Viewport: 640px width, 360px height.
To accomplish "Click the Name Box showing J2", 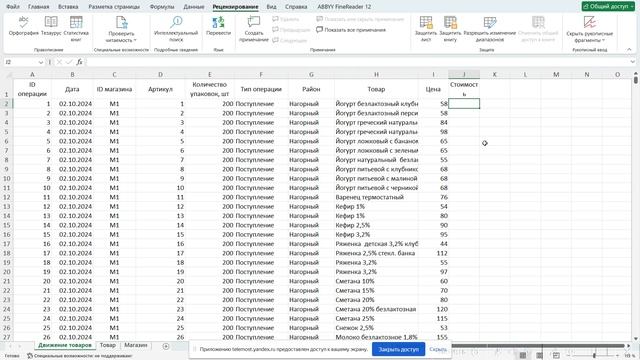I will 20,62.
